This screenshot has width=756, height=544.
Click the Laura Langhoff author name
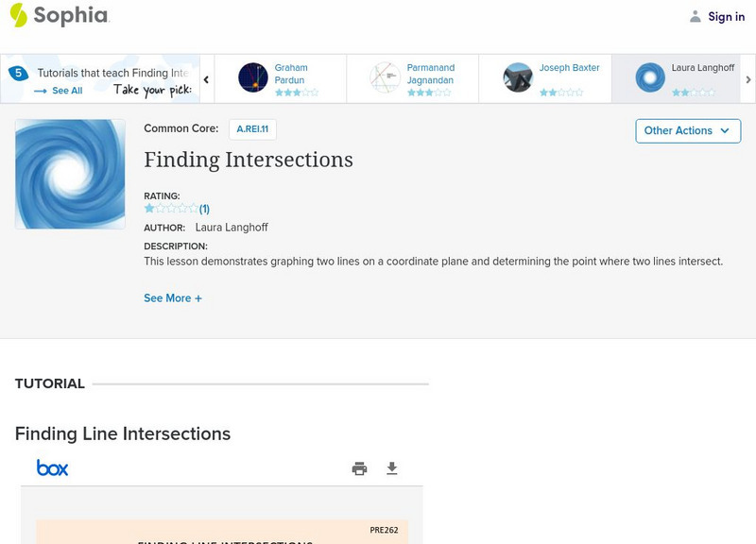(x=232, y=228)
